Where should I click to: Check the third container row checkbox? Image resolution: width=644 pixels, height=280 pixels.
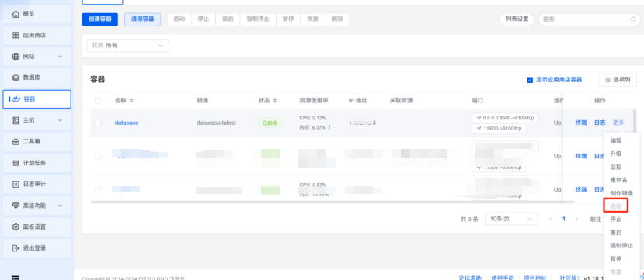[x=98, y=190]
